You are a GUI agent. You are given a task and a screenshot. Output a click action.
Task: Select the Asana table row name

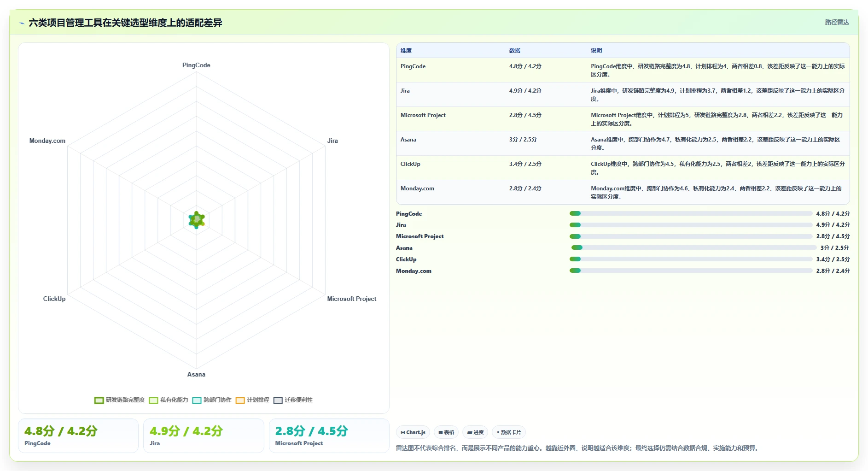(408, 140)
